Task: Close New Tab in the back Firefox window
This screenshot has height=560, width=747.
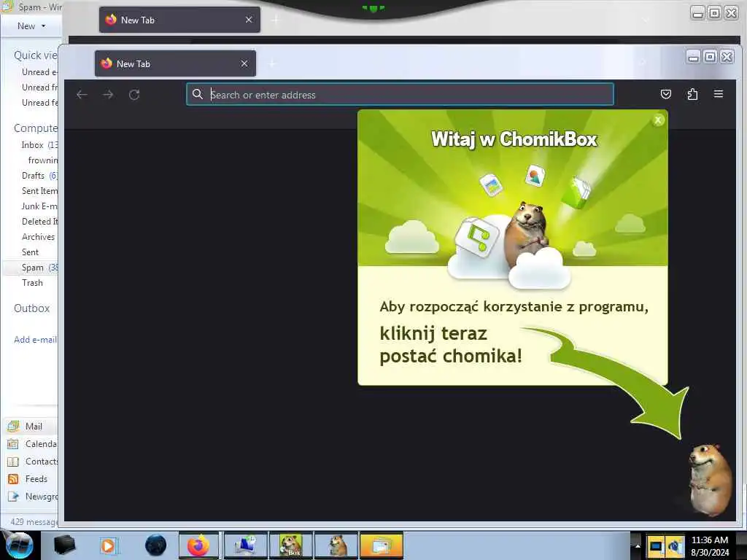Action: click(249, 20)
